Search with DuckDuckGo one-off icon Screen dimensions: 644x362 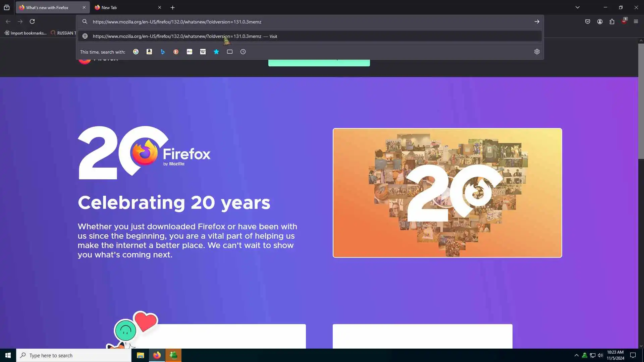[176, 52]
